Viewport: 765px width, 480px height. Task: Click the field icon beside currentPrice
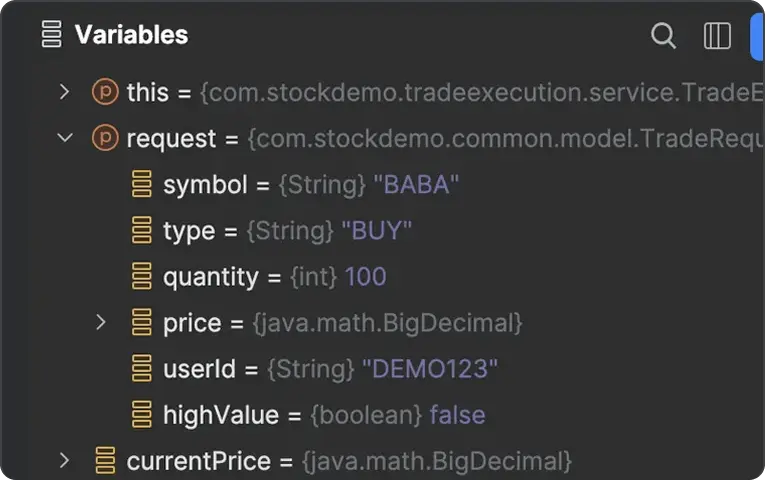[104, 461]
